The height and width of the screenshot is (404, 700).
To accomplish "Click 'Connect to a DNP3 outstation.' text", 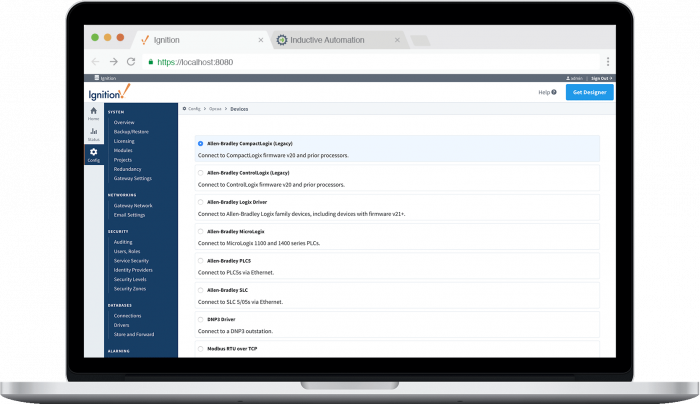I will tap(235, 331).
